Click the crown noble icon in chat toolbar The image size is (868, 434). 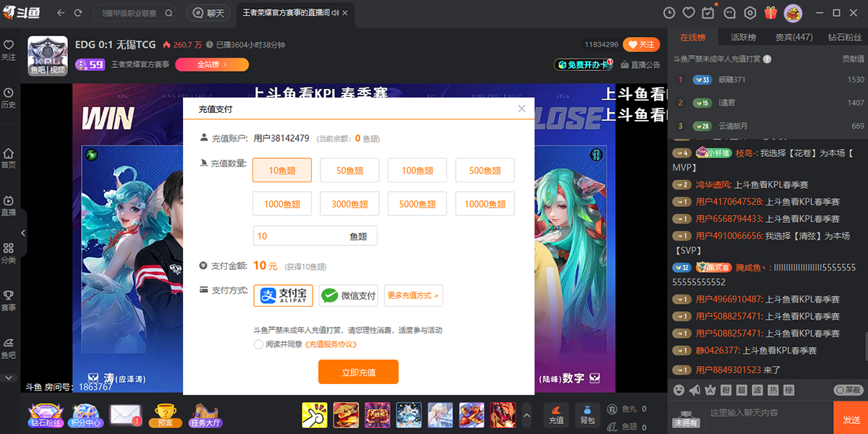710,390
